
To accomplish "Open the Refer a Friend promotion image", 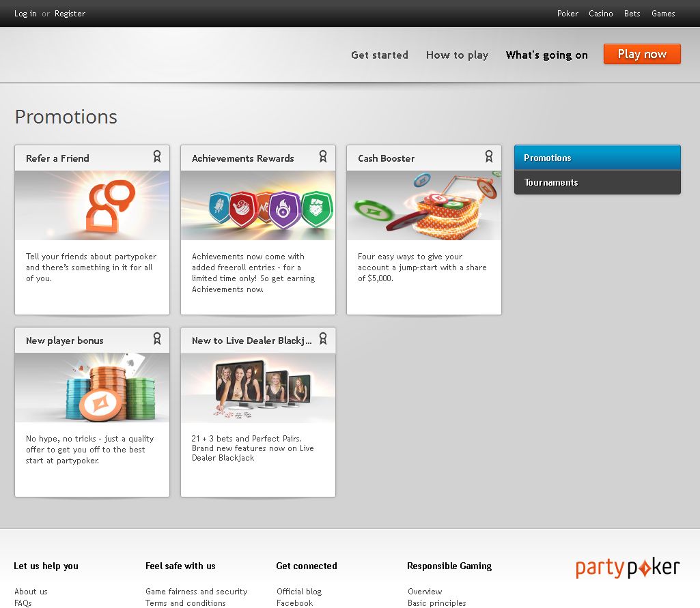I will 92,205.
